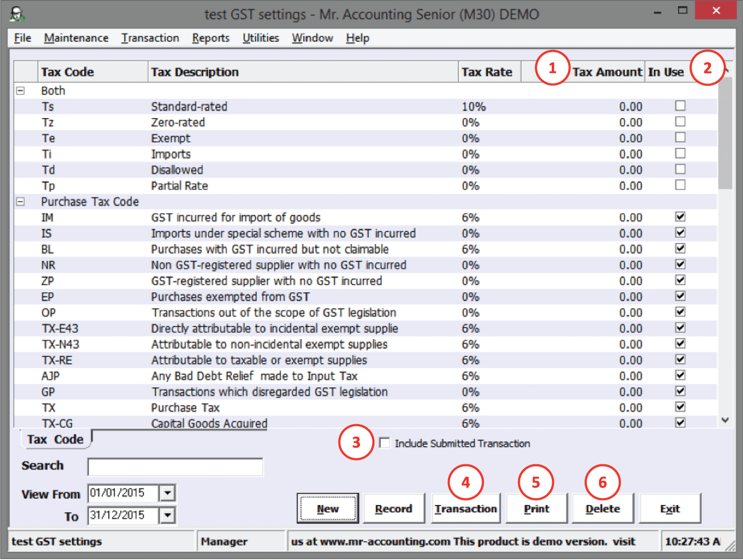Click the Search input field
This screenshot has height=560, width=743.
pos(175,467)
